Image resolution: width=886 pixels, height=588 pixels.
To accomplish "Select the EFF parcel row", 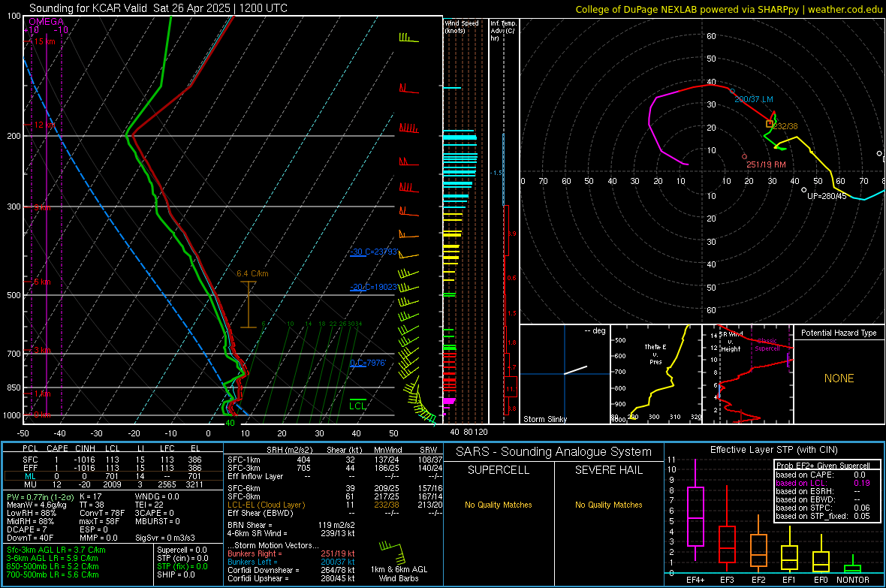I will (x=113, y=468).
